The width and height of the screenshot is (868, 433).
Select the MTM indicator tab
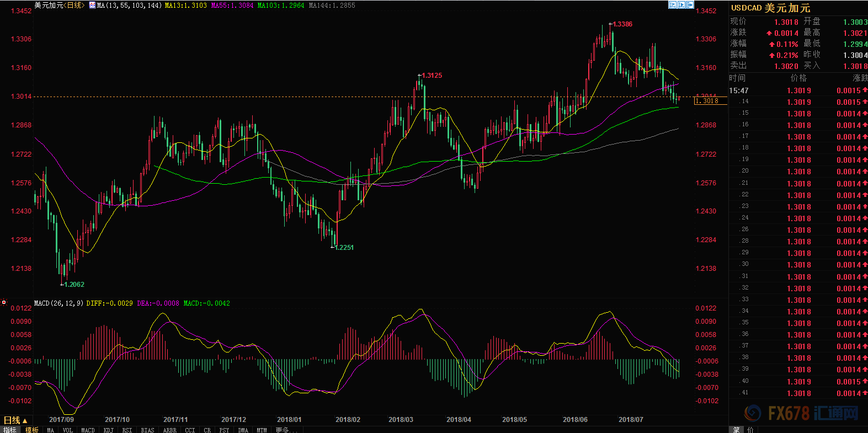click(x=262, y=430)
